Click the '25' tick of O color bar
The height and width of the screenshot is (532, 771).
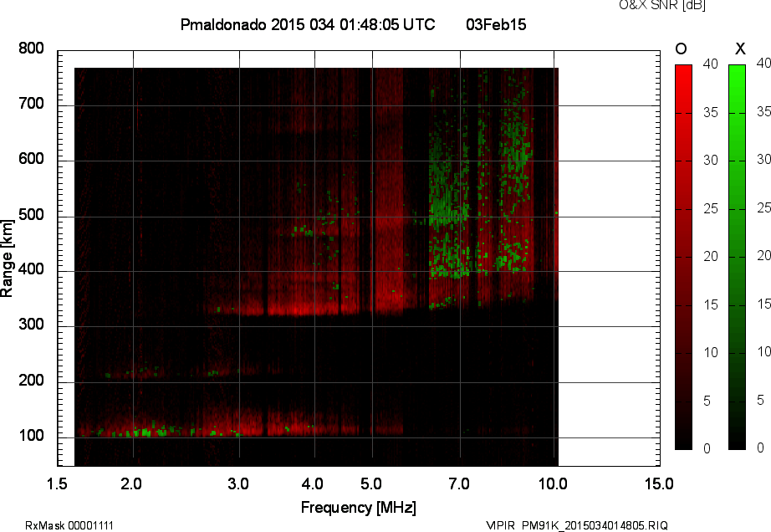click(711, 209)
